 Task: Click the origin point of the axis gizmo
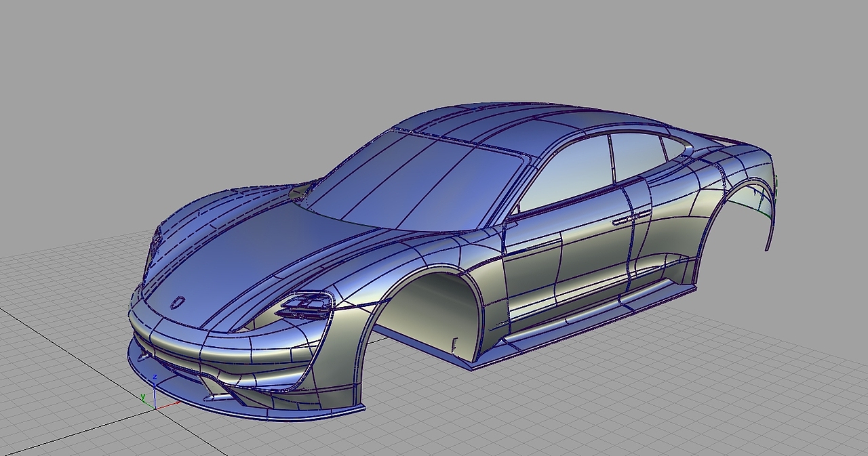pos(156,409)
